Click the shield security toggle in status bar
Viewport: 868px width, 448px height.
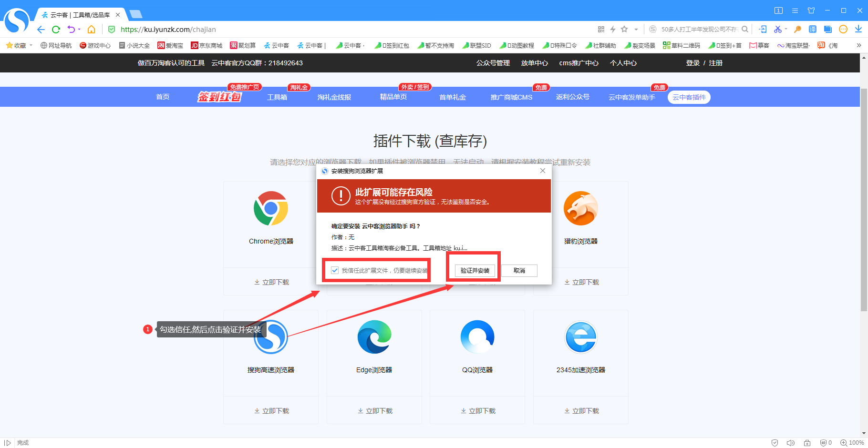click(x=775, y=442)
